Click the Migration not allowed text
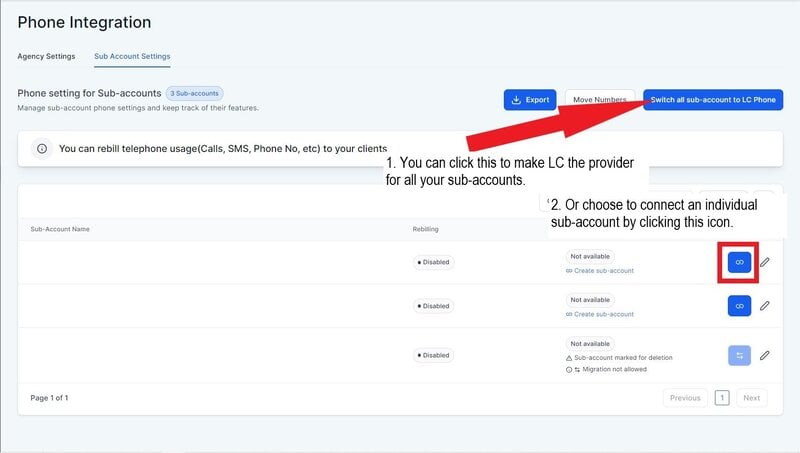Screen dimensions: 800x453 point(614,369)
